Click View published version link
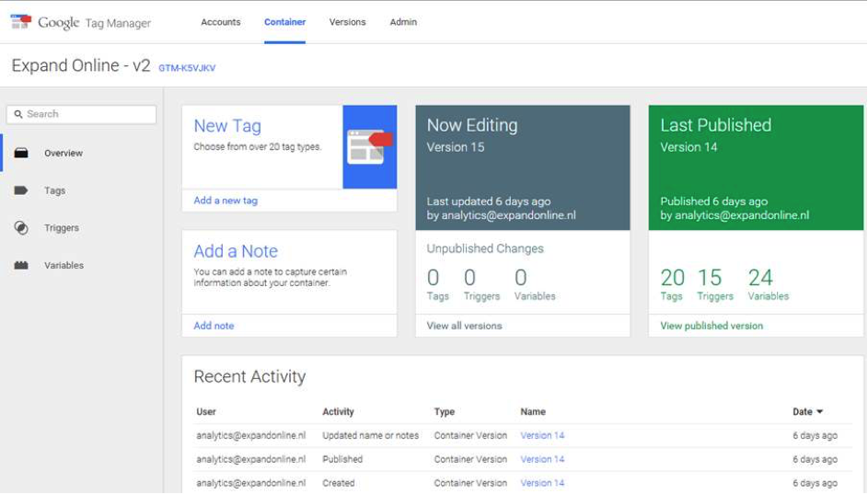Image resolution: width=868 pixels, height=494 pixels. (712, 326)
